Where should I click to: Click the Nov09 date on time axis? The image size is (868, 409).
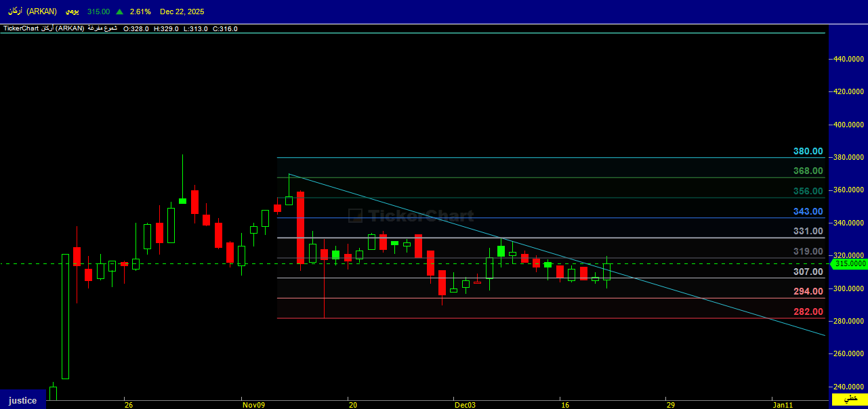tap(253, 405)
